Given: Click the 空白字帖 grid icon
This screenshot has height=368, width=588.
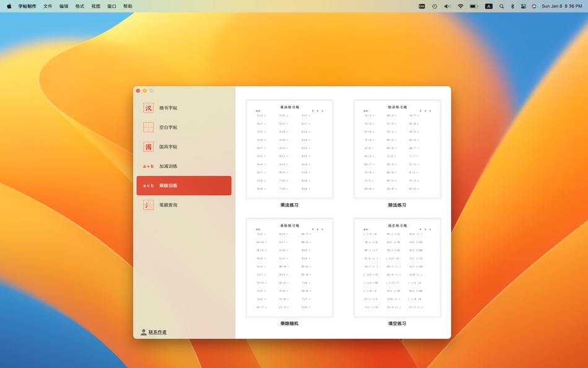Looking at the screenshot, I should tap(148, 127).
